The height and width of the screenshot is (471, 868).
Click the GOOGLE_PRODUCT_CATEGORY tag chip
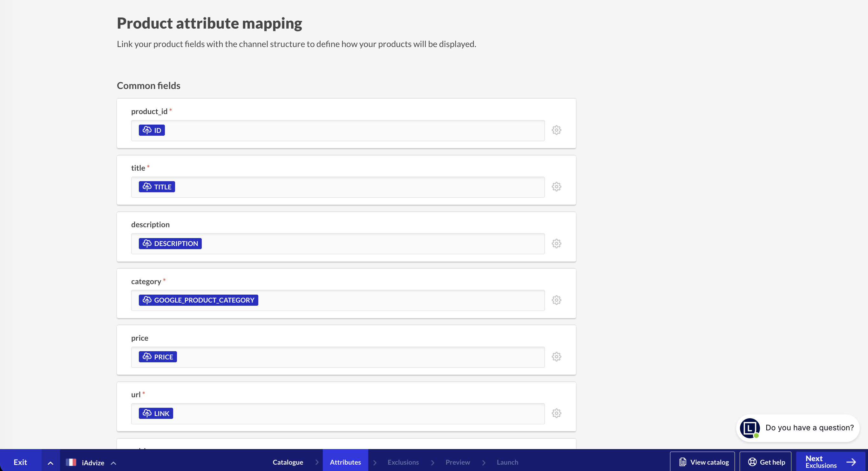coord(199,300)
